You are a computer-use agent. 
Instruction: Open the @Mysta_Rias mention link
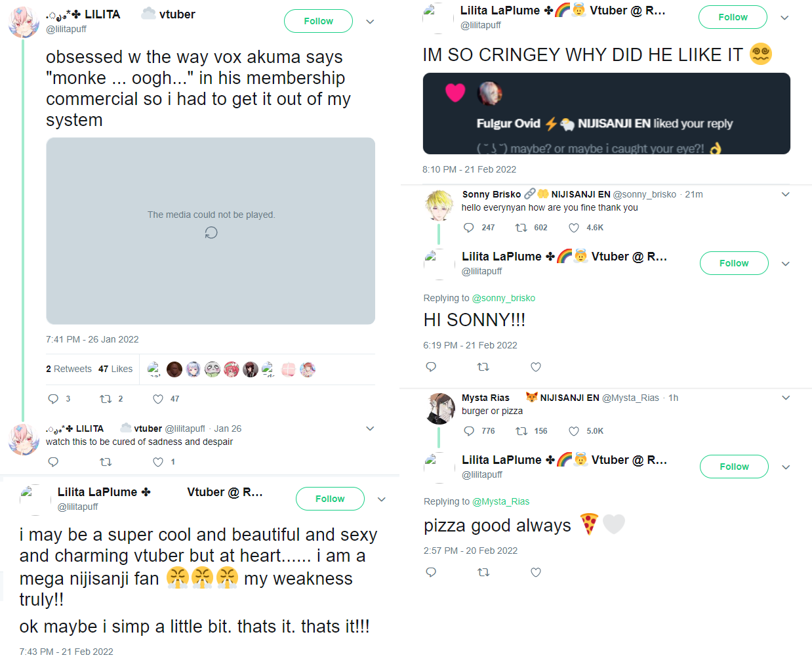point(501,501)
